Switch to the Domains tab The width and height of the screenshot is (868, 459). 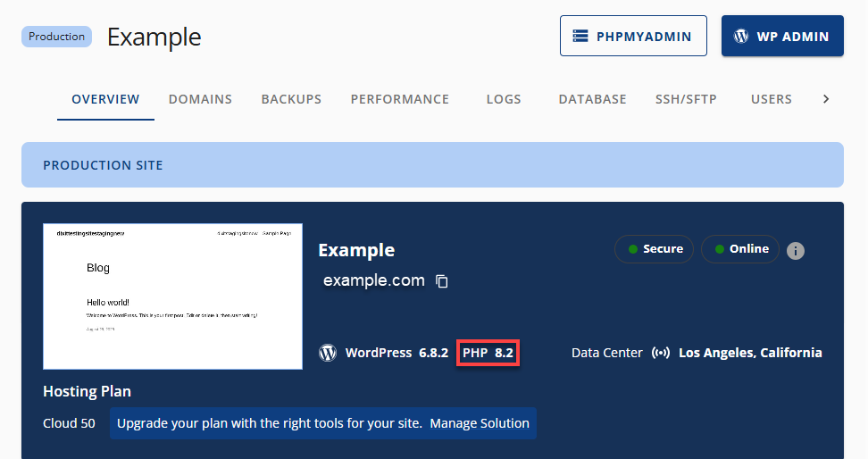[x=200, y=99]
